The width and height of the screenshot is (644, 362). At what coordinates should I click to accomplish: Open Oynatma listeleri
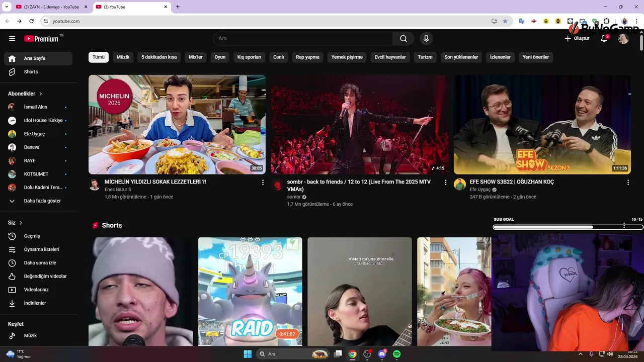(38, 249)
